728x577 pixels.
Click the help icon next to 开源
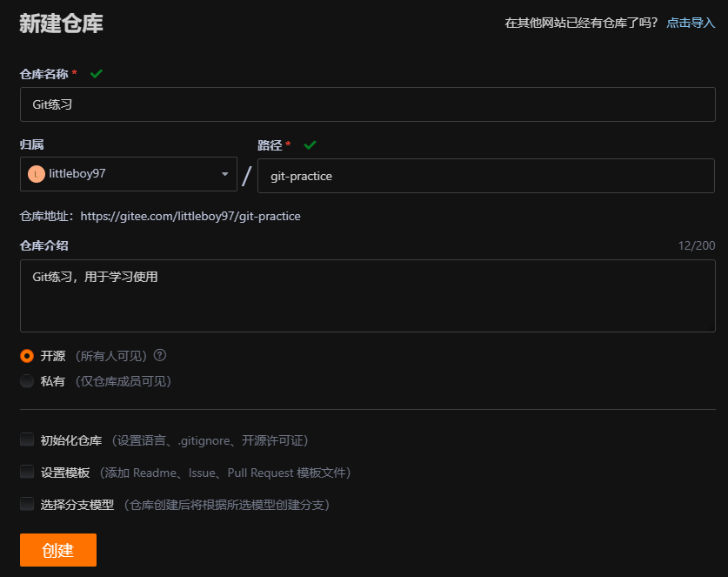coord(160,355)
